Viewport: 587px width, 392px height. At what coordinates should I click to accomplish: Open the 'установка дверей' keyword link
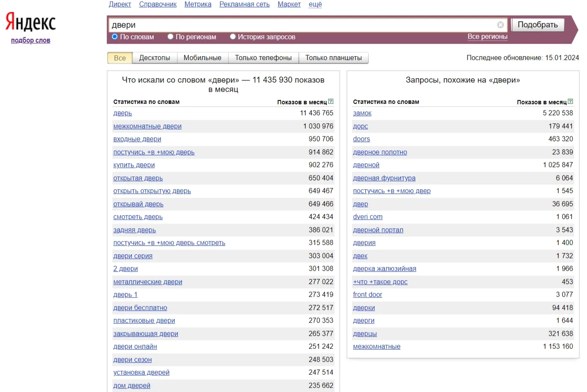click(x=141, y=372)
